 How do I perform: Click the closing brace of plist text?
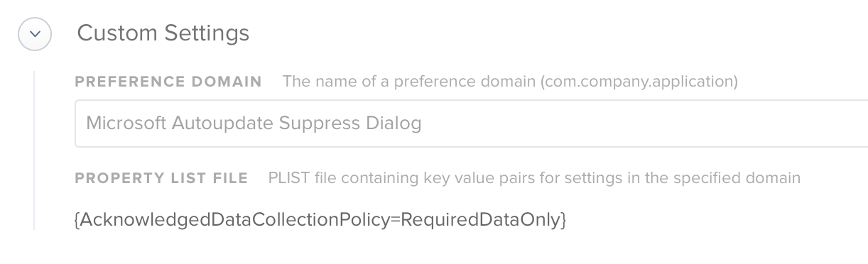coord(563,221)
